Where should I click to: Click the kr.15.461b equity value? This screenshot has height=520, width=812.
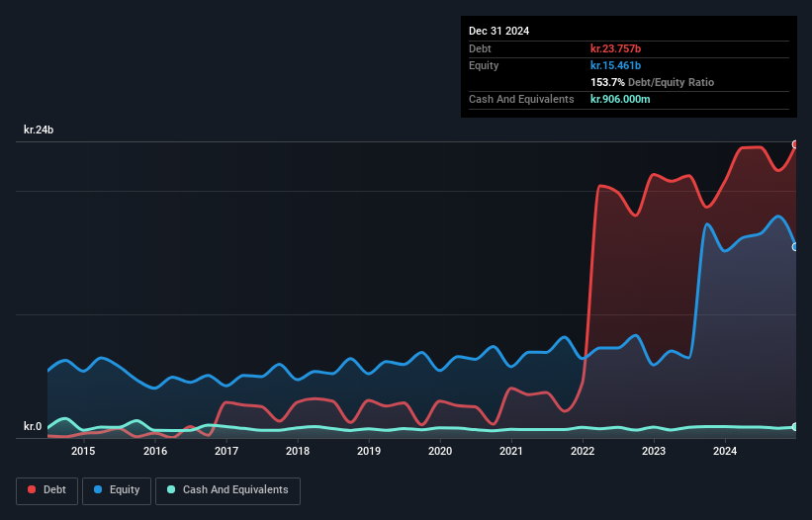click(x=616, y=65)
